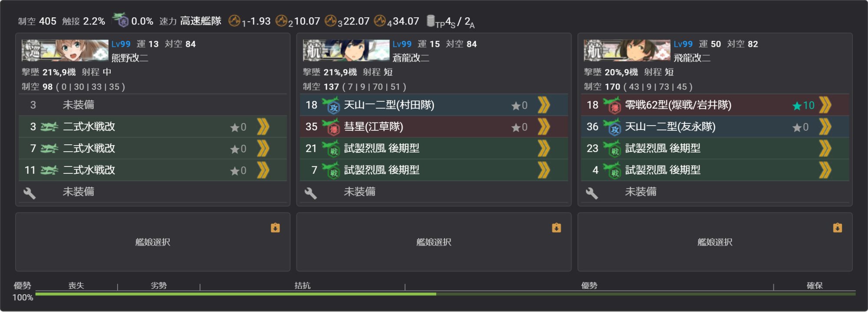Click the left 艦娘選択 ship select button
Viewport: 868px width, 312px height.
[153, 242]
